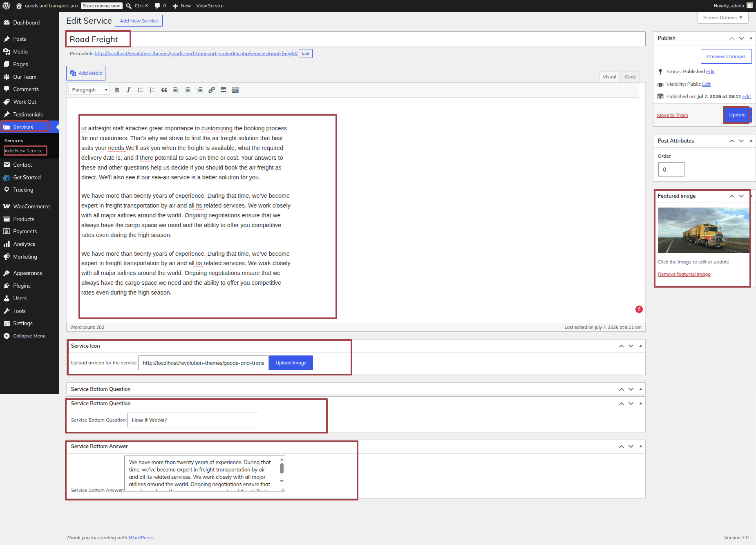
Task: Toggle the Publish panel
Action: 751,38
